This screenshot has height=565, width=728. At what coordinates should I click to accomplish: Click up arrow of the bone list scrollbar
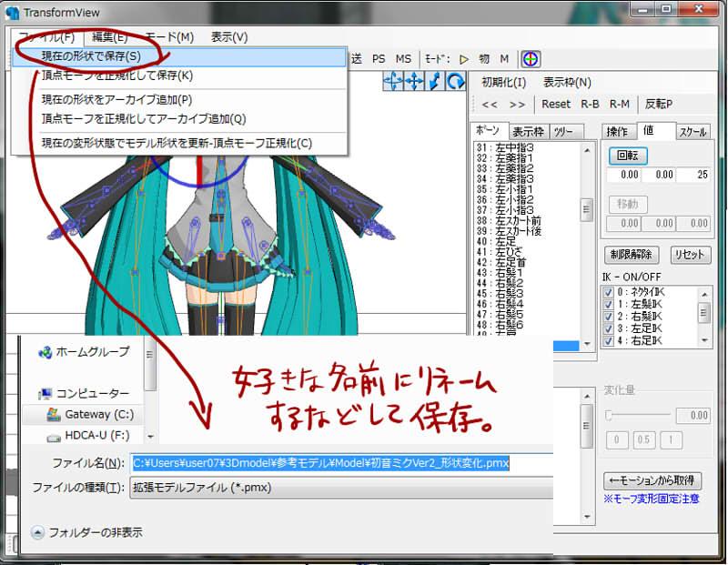[587, 150]
